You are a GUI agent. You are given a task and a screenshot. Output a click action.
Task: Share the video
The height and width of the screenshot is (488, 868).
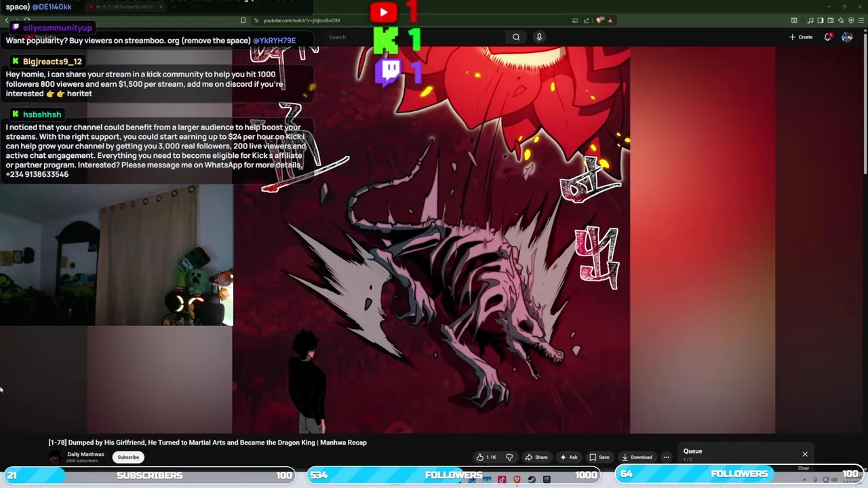point(536,457)
